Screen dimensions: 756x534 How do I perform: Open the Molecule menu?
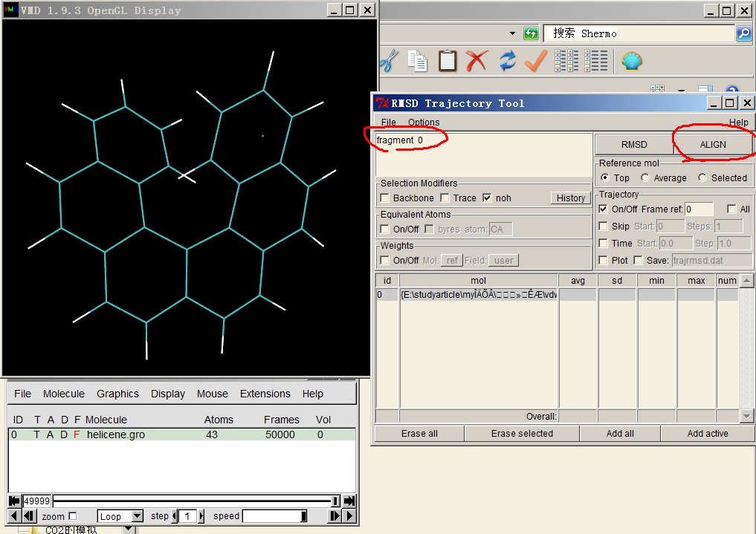[x=64, y=394]
